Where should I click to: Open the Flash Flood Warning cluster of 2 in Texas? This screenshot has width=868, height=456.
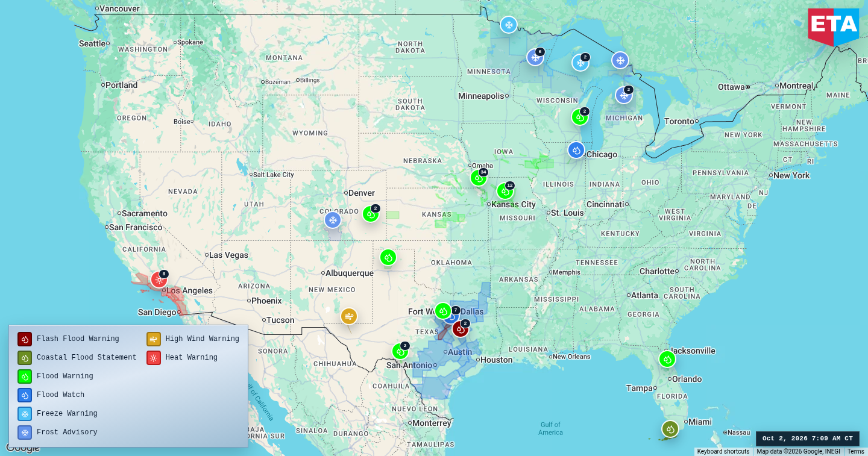[x=461, y=329]
